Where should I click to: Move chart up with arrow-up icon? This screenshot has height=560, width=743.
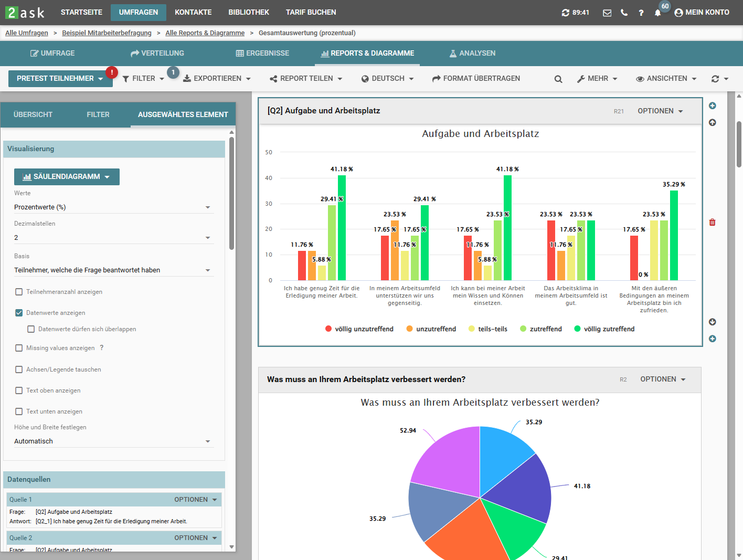point(712,122)
